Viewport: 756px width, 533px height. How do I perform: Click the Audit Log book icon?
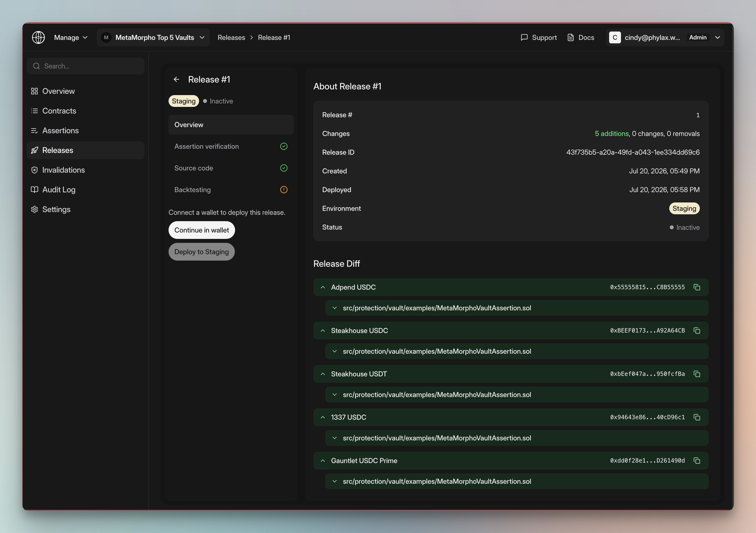point(34,190)
